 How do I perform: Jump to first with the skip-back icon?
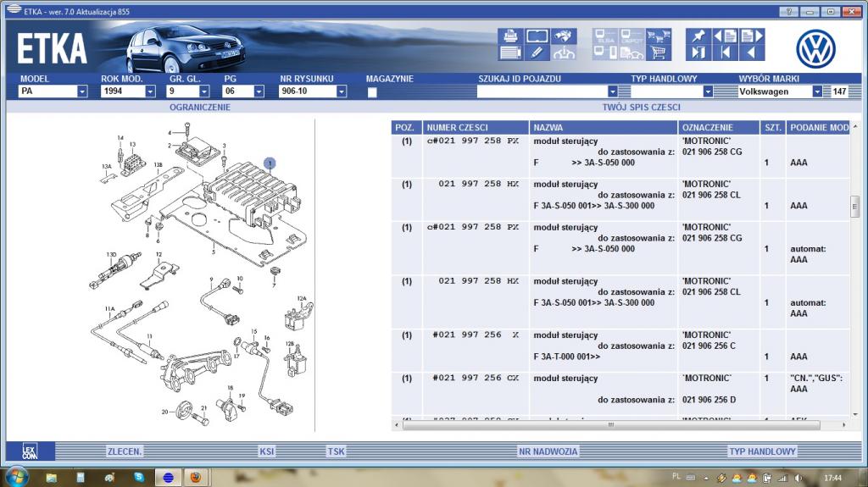click(726, 53)
